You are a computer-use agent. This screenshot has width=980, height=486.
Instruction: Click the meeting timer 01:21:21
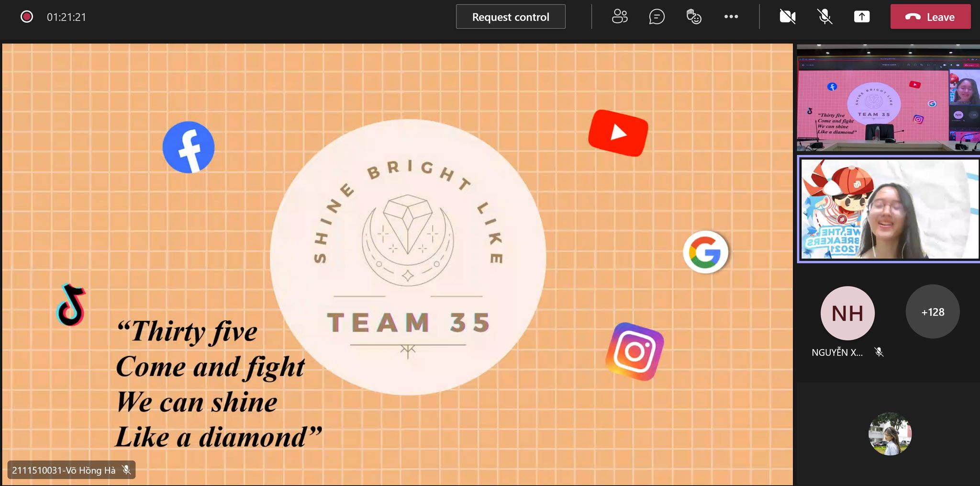[67, 17]
